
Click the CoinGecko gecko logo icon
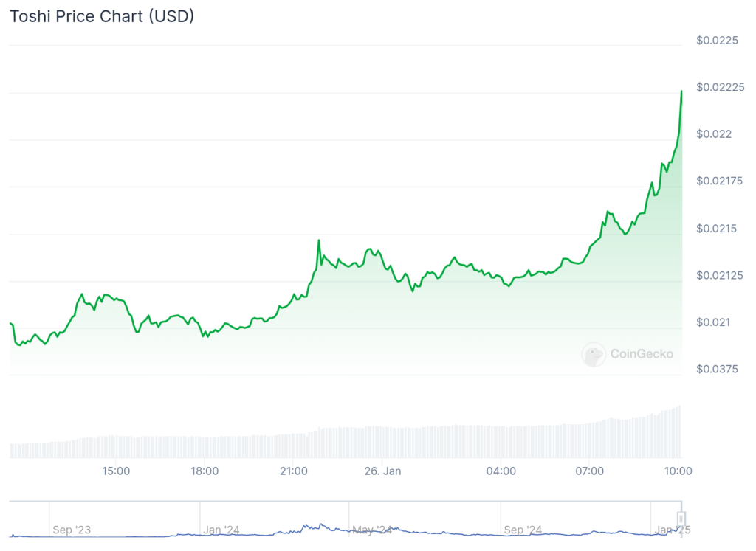[x=594, y=355]
